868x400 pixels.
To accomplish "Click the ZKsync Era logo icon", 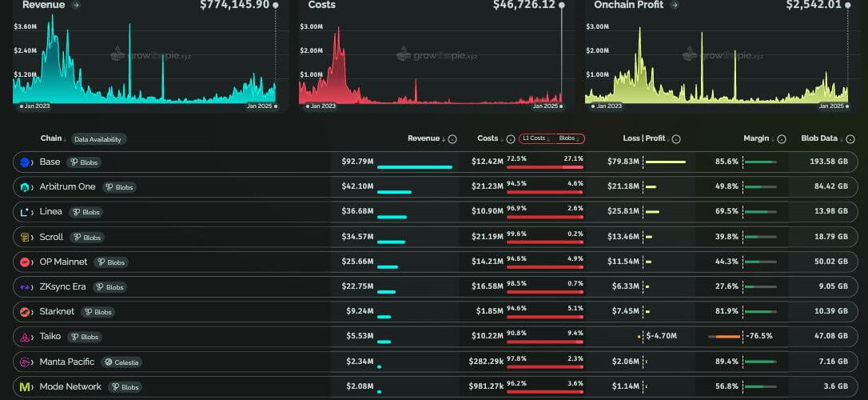I will click(x=25, y=287).
